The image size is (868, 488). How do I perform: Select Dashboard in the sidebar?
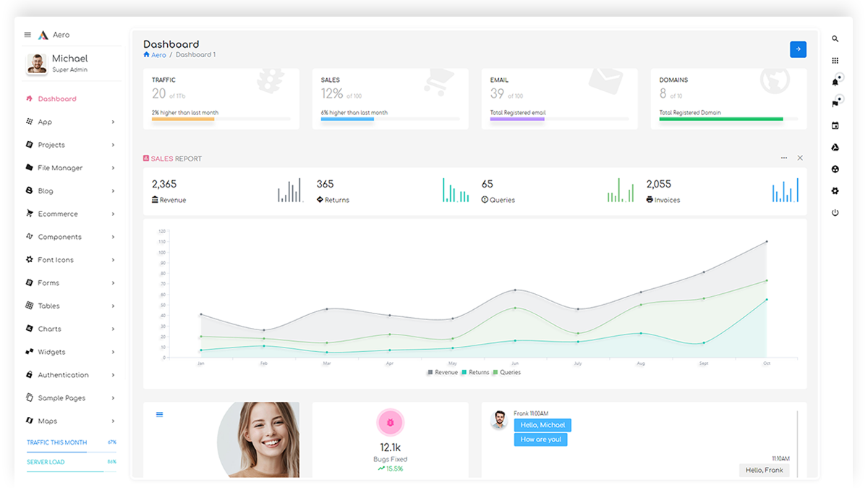(56, 99)
